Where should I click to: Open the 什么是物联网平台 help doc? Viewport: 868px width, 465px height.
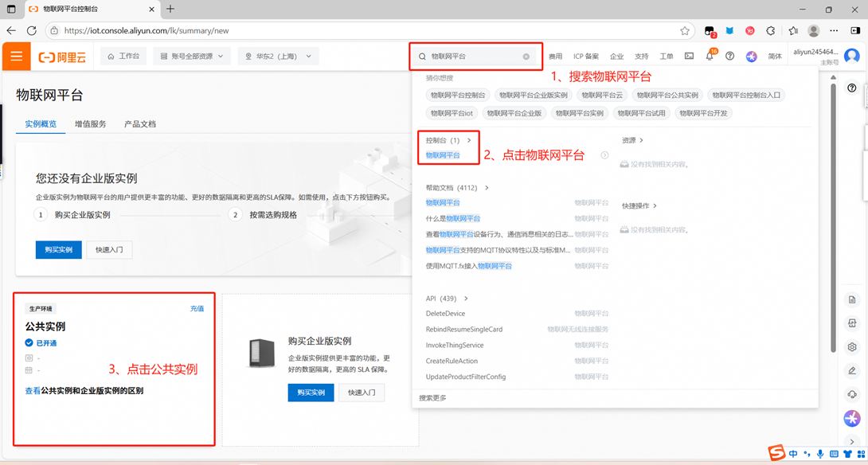point(453,219)
